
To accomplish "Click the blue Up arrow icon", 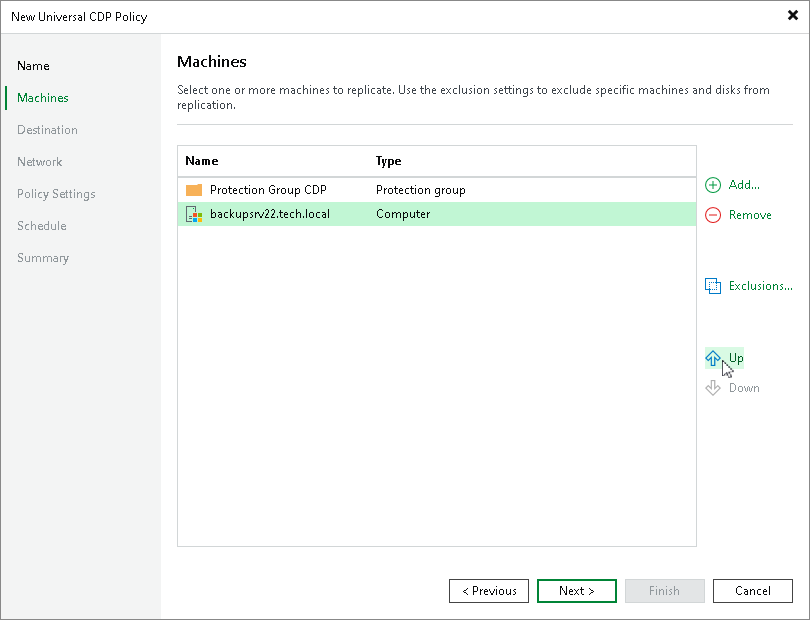I will 712,357.
